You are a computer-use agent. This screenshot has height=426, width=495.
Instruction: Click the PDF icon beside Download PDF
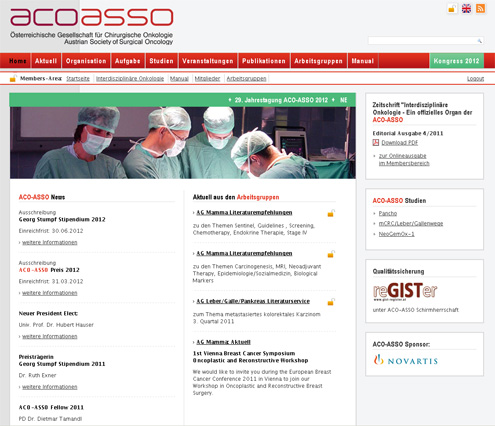coord(376,143)
